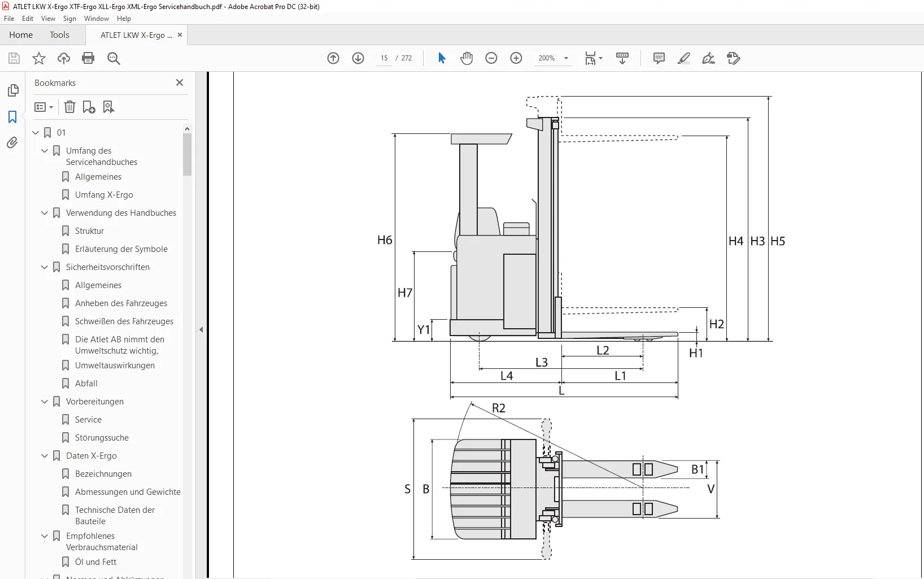
Task: Add new bookmark icon
Action: pos(89,107)
